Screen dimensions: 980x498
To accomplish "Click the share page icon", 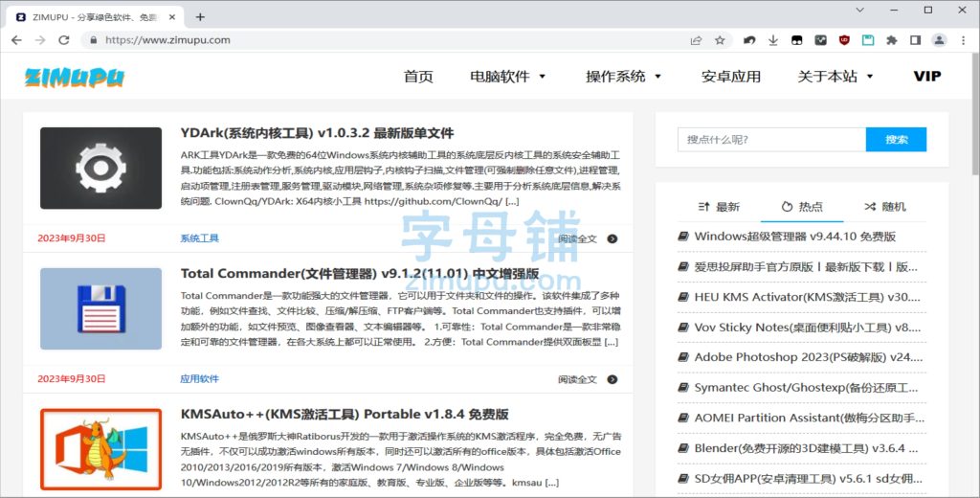I will (696, 40).
